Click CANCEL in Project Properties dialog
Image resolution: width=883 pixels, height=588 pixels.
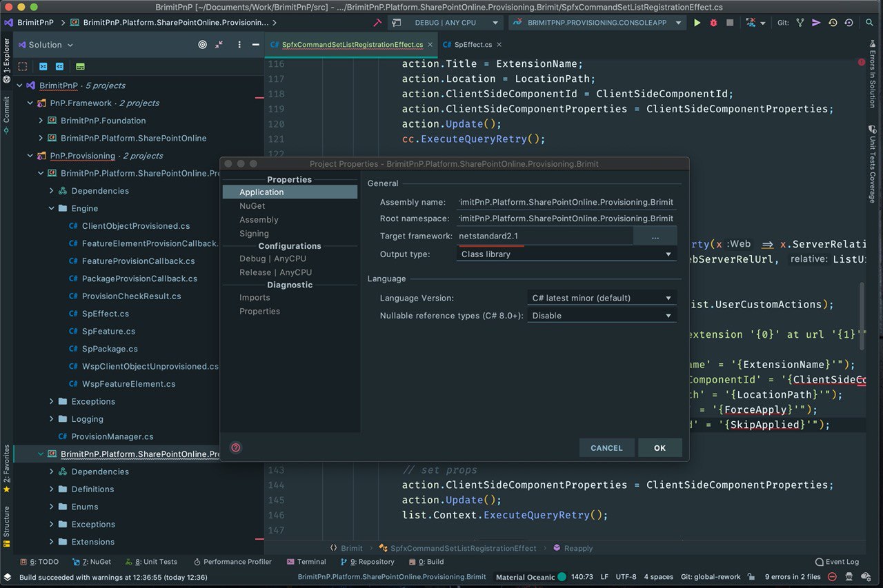pyautogui.click(x=606, y=448)
